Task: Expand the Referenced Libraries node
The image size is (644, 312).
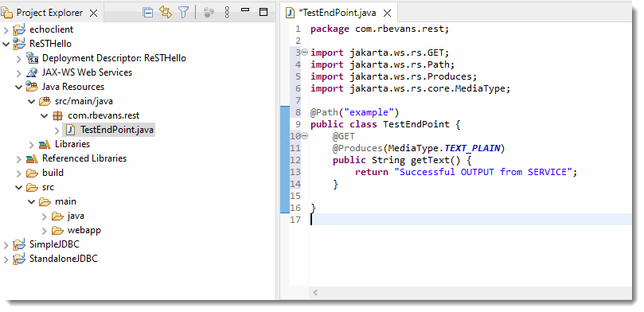Action: [18, 159]
